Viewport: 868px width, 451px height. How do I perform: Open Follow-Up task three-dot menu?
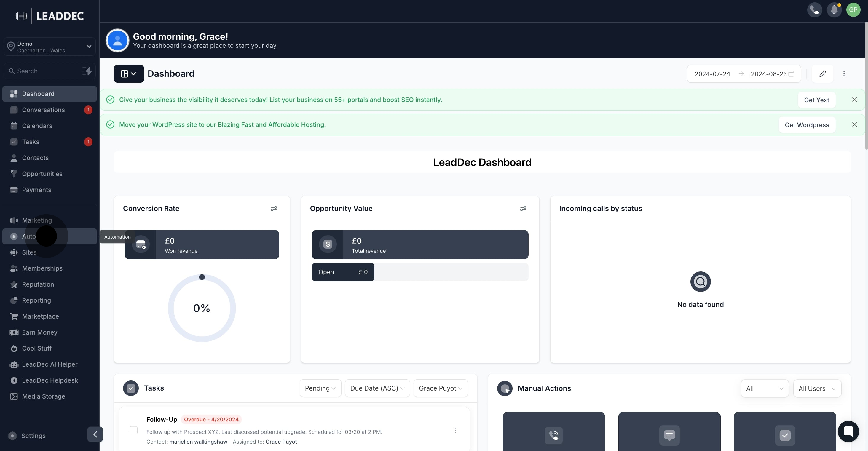click(x=455, y=430)
